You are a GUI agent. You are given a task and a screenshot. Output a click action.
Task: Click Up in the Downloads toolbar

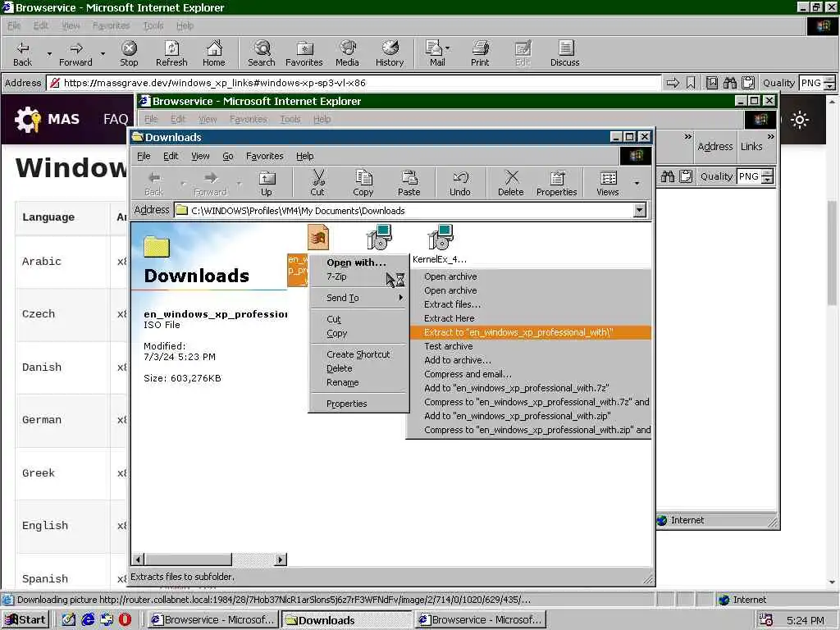point(267,183)
